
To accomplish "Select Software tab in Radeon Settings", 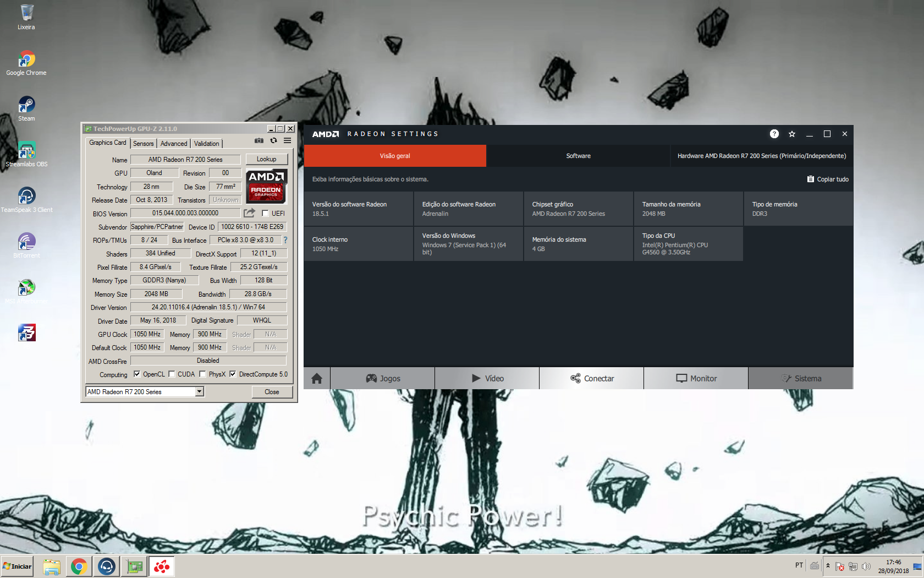I will (x=579, y=156).
